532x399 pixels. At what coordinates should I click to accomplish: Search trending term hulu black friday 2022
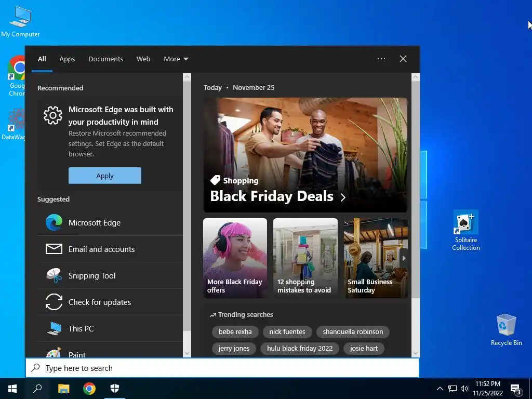tap(300, 348)
